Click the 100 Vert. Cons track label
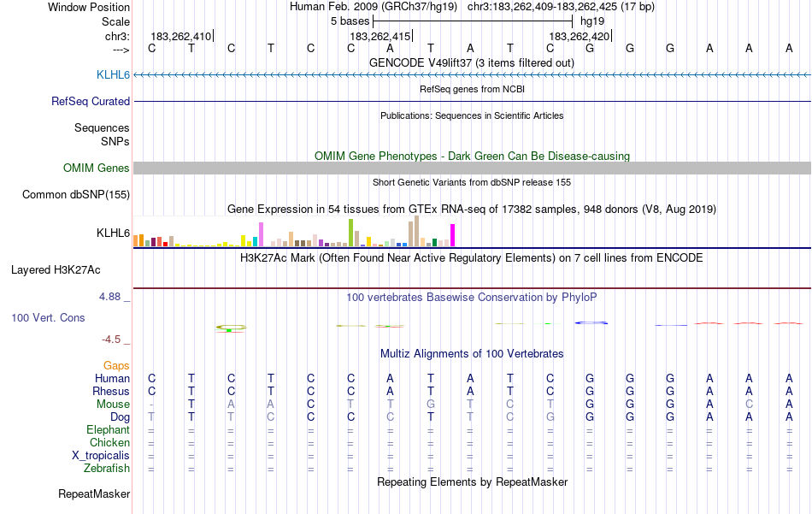Image resolution: width=812 pixels, height=514 pixels. [48, 317]
